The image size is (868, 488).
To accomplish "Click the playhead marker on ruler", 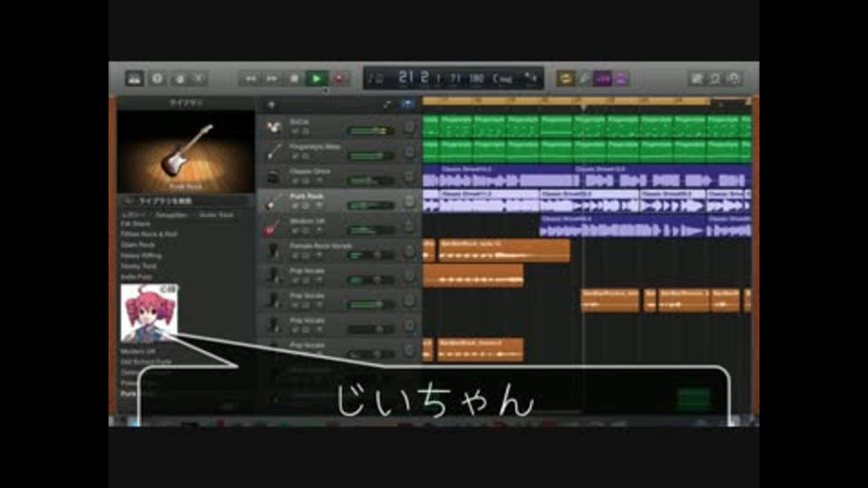I will (x=583, y=107).
